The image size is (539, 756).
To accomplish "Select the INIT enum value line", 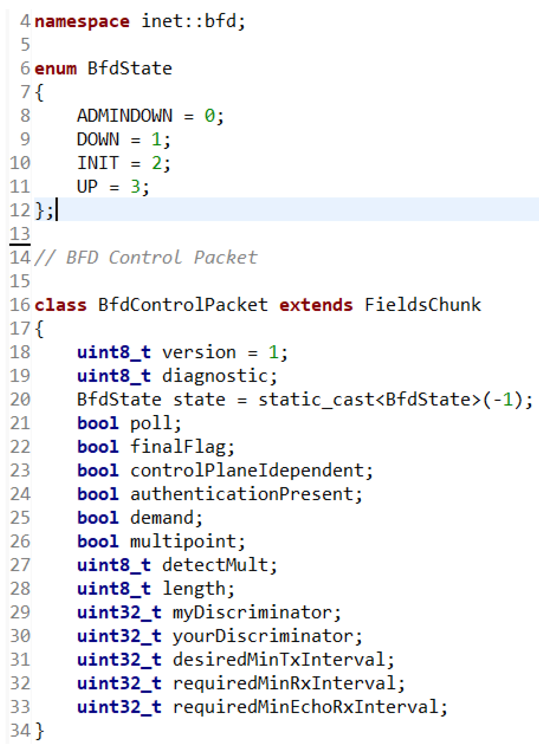I will 123,163.
